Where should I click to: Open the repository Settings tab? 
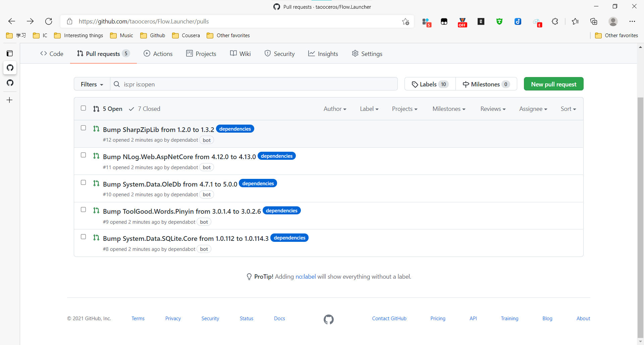click(x=367, y=54)
